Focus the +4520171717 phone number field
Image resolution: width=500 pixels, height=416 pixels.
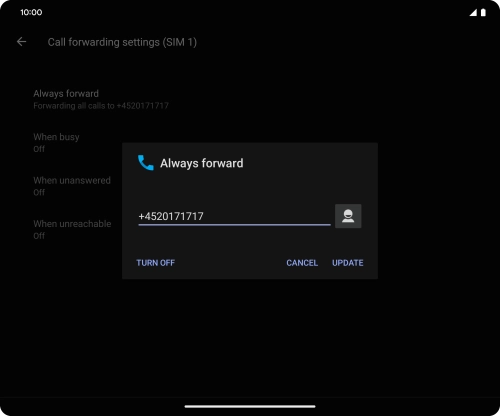pyautogui.click(x=234, y=217)
